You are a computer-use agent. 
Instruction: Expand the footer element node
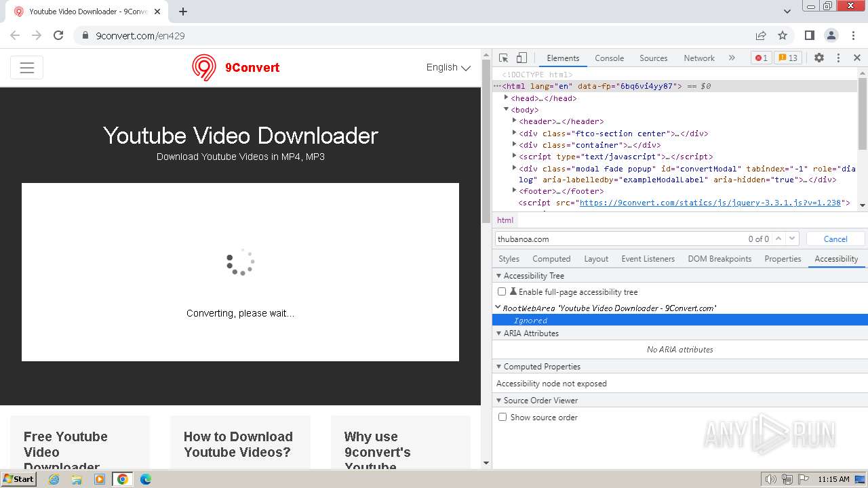click(515, 191)
